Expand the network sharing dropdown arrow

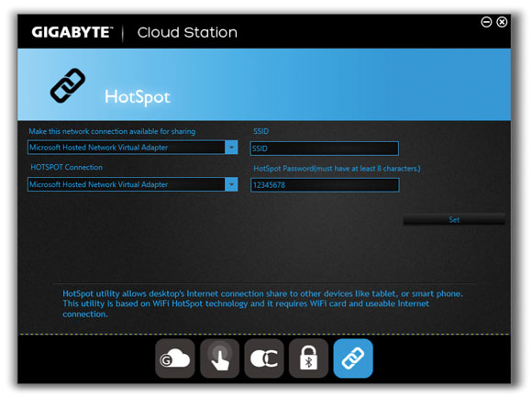pyautogui.click(x=231, y=148)
